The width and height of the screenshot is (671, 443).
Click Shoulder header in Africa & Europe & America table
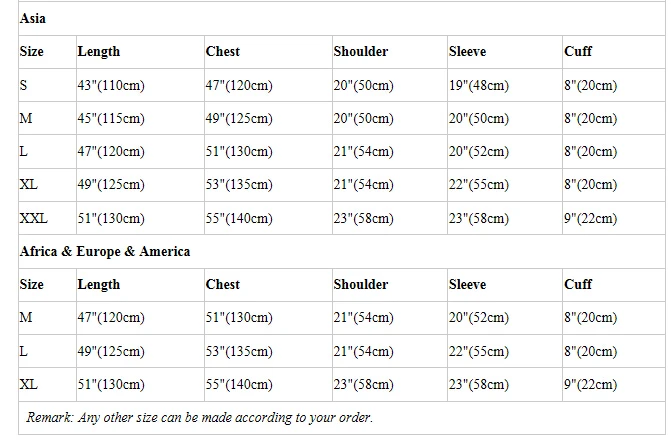[x=361, y=284]
